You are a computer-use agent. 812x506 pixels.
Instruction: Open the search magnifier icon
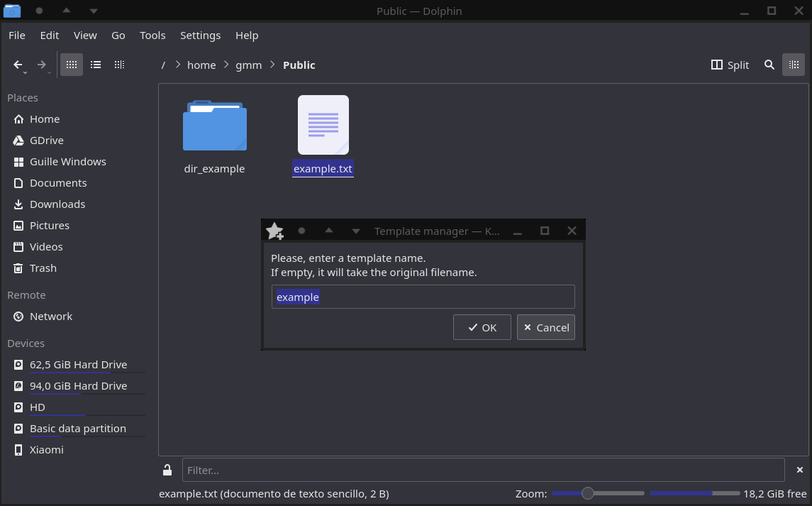click(x=769, y=65)
